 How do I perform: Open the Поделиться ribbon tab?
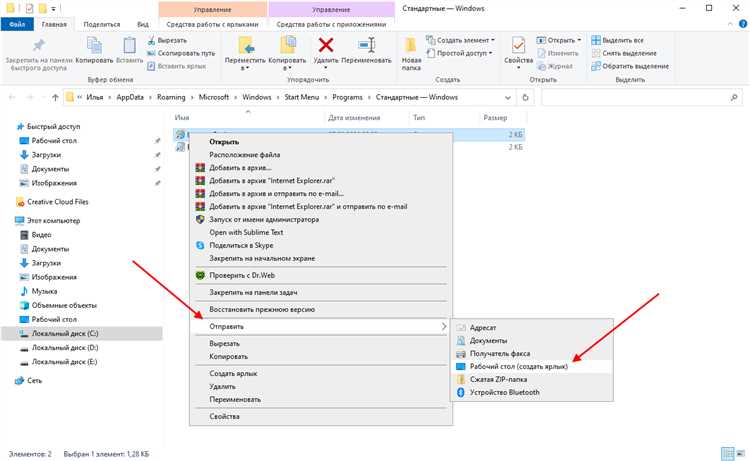coord(101,21)
